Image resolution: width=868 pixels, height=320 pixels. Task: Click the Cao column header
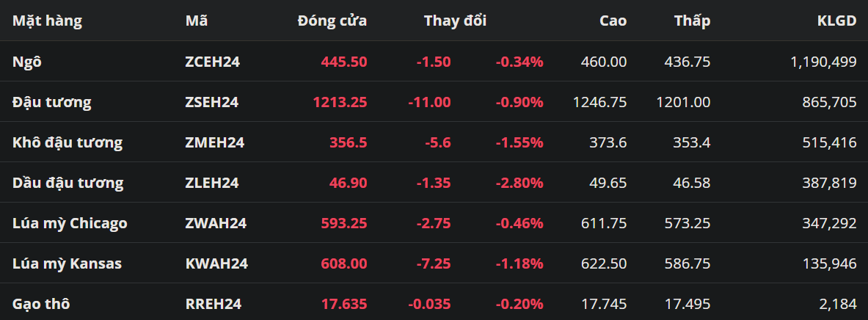coord(613,21)
